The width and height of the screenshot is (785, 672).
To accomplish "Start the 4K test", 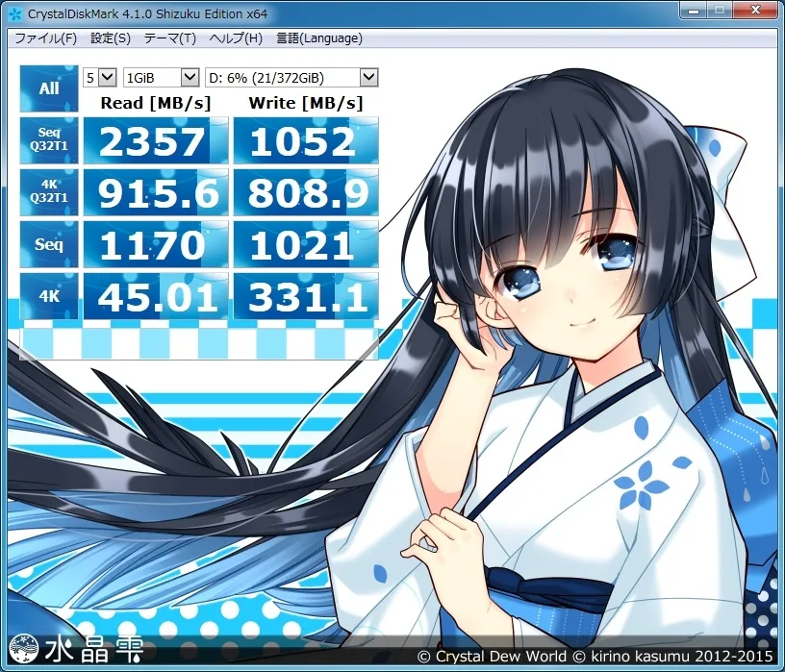I will point(49,296).
